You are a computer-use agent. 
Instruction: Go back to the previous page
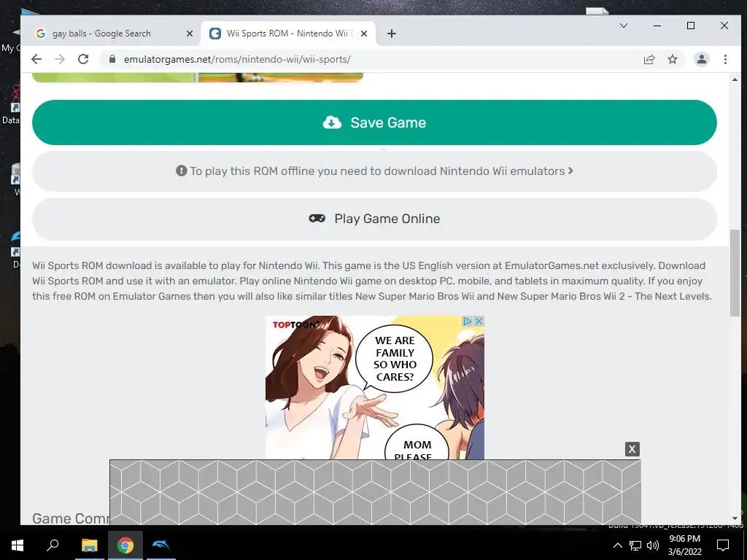click(36, 59)
